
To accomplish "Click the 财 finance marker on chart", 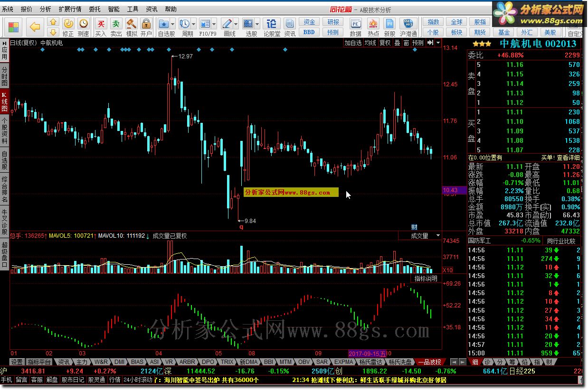I will 414,227.
